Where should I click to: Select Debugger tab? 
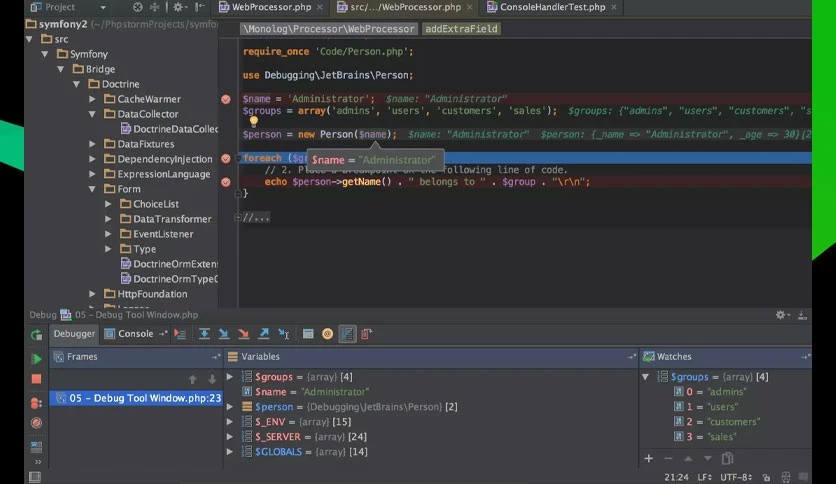point(74,334)
